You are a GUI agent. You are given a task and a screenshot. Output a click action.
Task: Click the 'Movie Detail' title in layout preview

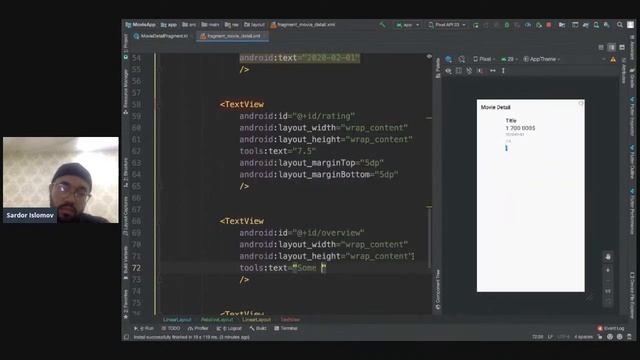496,107
